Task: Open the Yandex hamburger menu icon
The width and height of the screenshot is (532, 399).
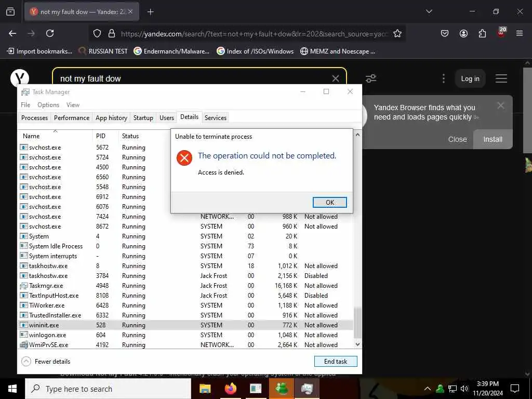Action: click(501, 79)
